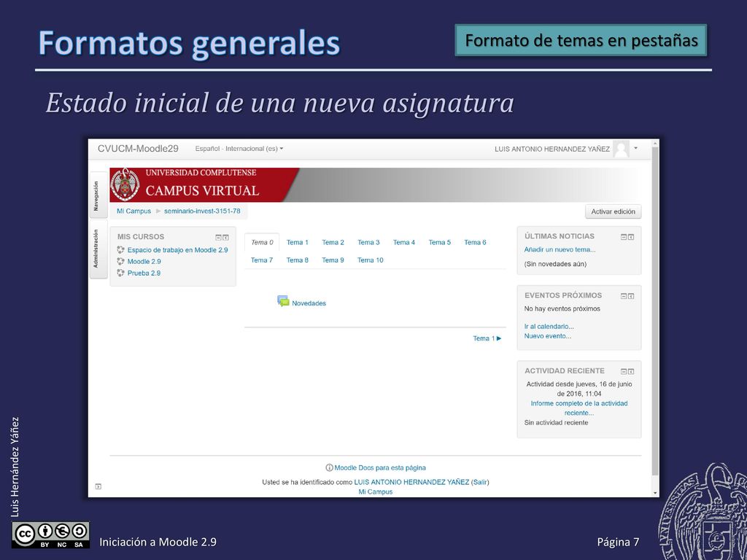
Task: Open the Prueba 2.9 course link
Action: (x=144, y=273)
